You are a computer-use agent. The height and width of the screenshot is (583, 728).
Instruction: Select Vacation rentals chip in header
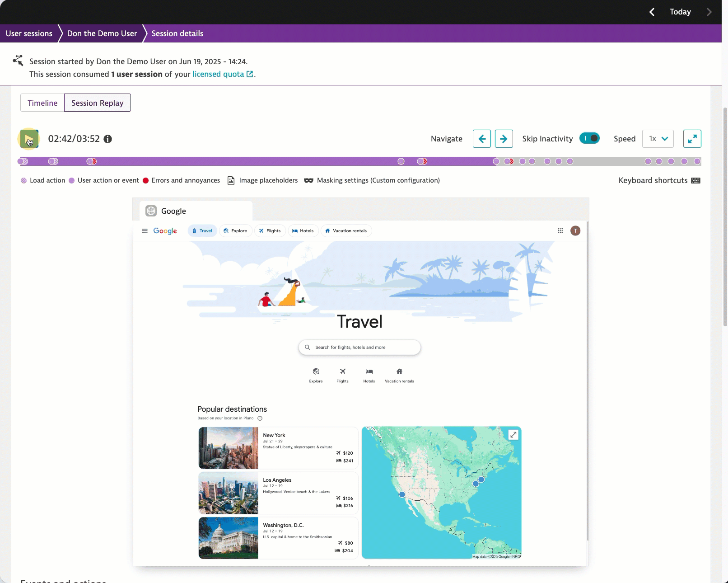346,231
